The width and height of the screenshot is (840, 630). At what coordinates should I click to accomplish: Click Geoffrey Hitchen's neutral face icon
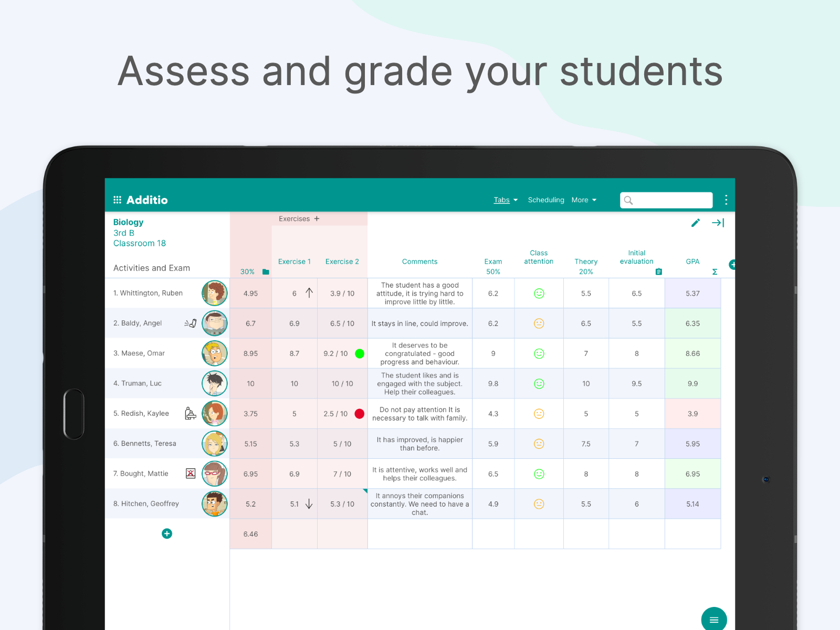539,504
